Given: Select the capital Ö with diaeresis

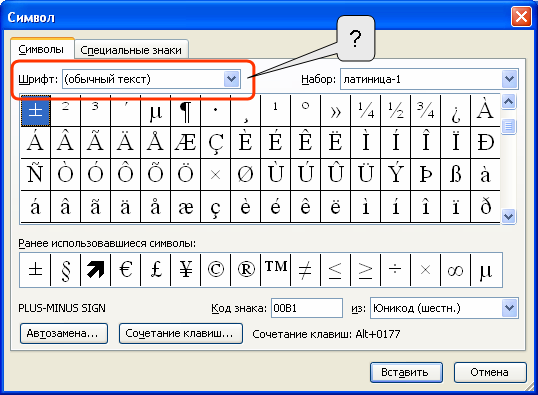Looking at the screenshot, I should click(186, 174).
